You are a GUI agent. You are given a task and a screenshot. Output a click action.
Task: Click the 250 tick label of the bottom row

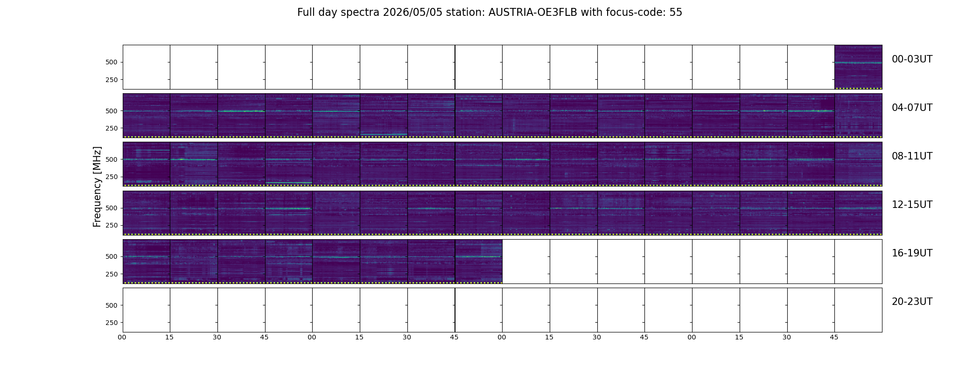[x=112, y=323]
